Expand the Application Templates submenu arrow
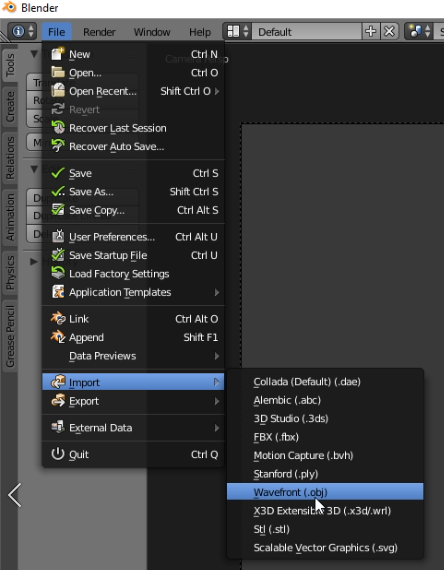 [x=217, y=292]
